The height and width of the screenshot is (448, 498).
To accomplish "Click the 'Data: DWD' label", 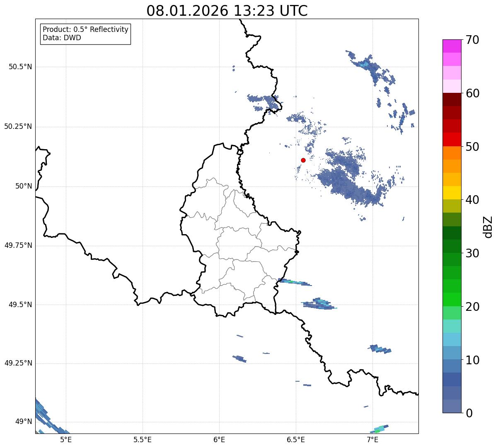I will 62,38.
